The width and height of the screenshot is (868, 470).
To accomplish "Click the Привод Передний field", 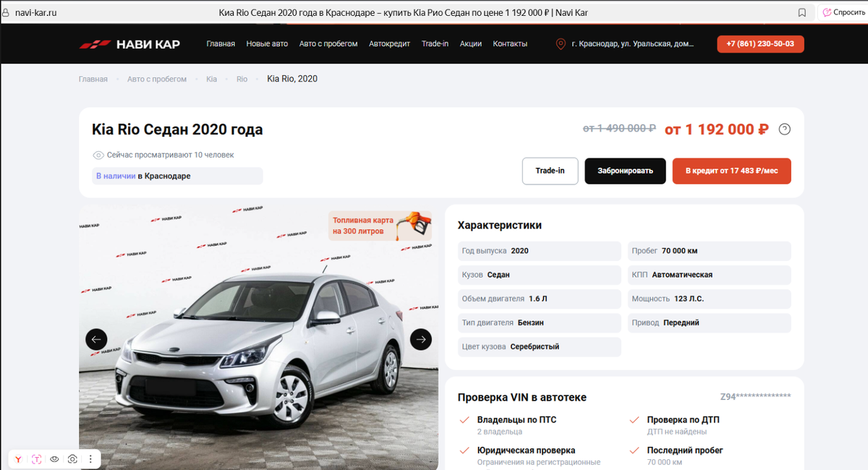I will point(710,322).
